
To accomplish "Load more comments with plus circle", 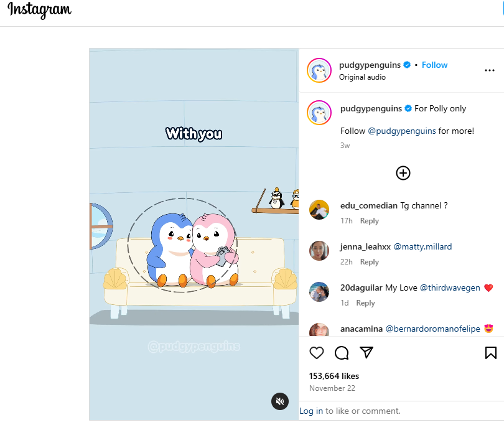I will tap(403, 173).
